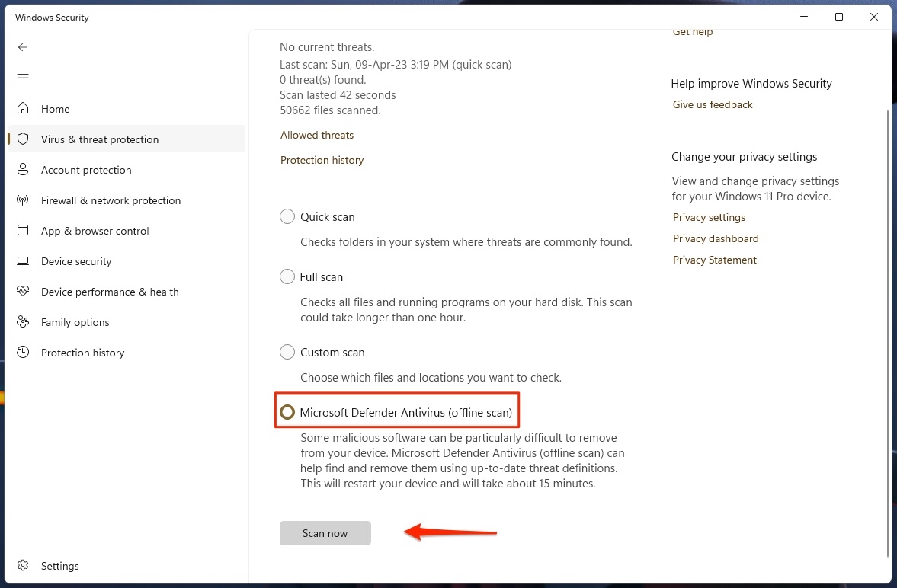
Task: Click the Device security laptop icon
Action: click(x=23, y=260)
